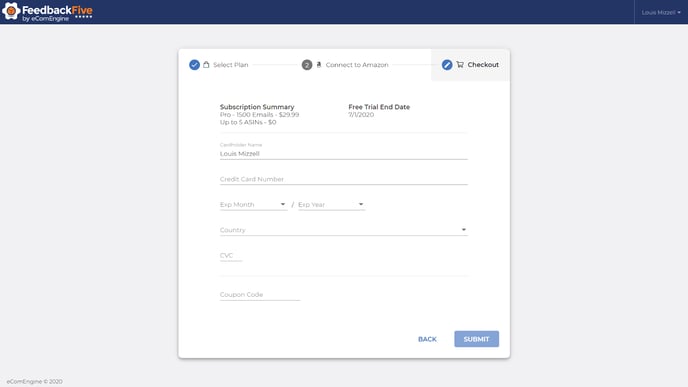688x387 pixels.
Task: Click the 'Up to 5 ASINs - $0' line
Action: coord(248,122)
